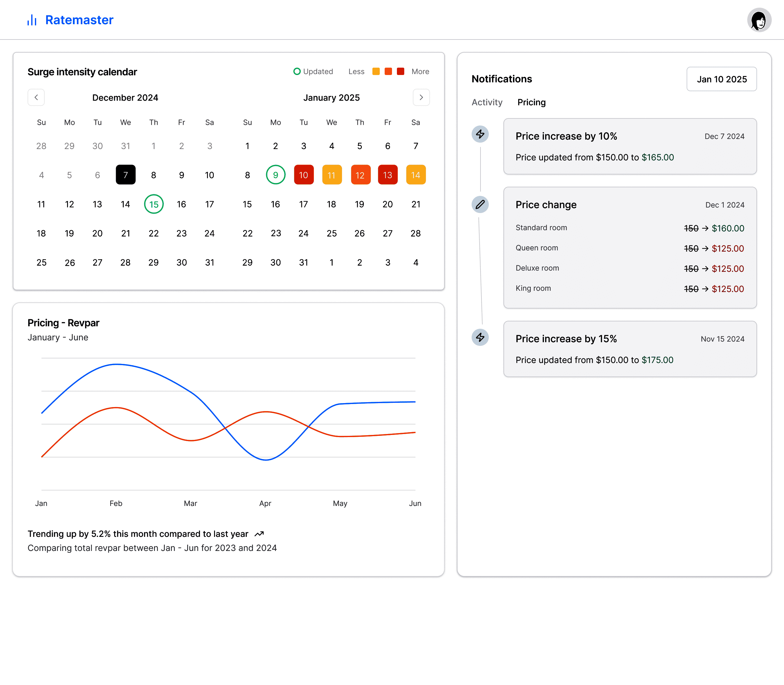Select red surge date January 10
The width and height of the screenshot is (784, 685).
304,175
